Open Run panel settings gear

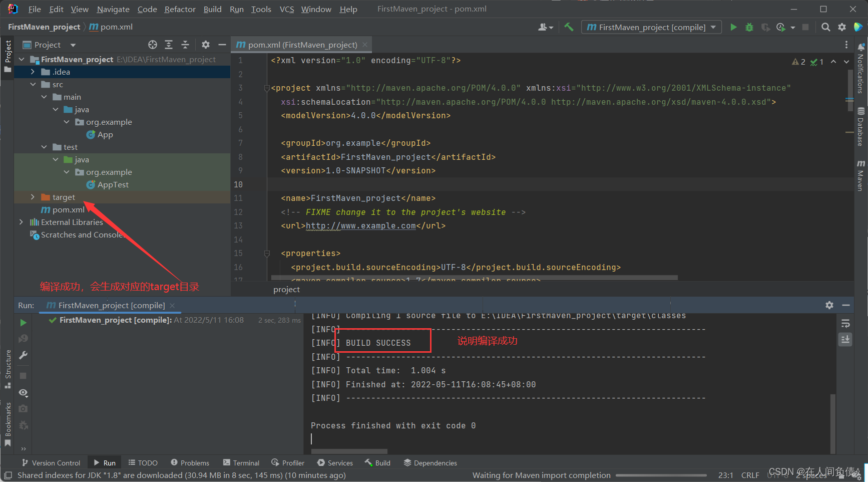coord(829,305)
